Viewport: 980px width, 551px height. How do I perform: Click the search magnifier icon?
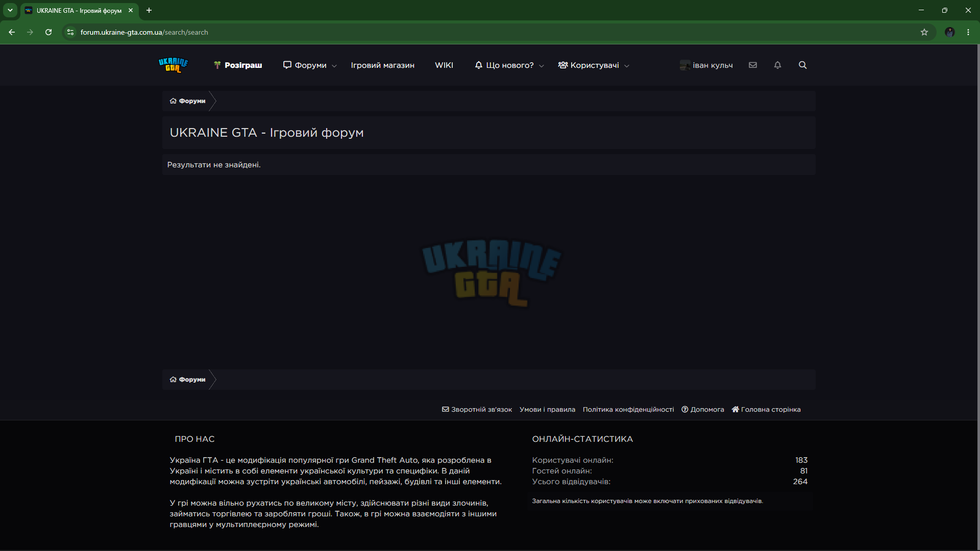point(803,65)
